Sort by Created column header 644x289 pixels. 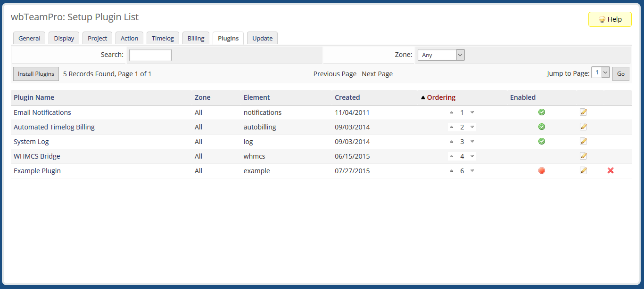click(x=347, y=97)
